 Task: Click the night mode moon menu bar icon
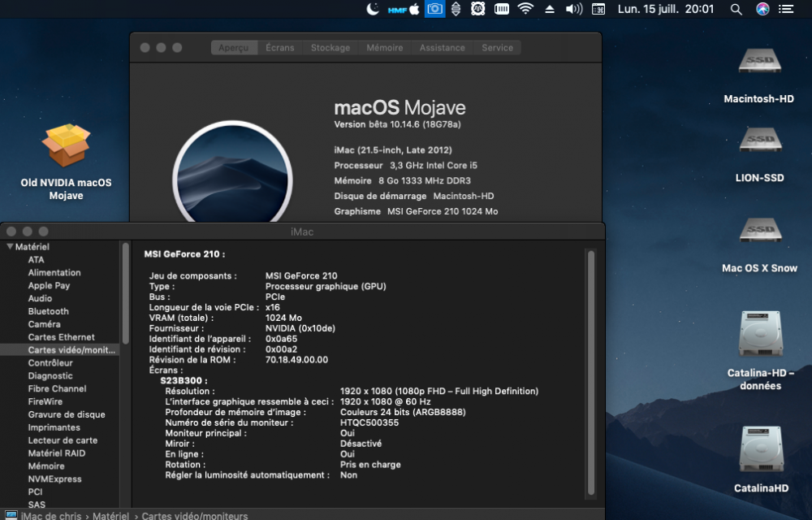pos(373,9)
